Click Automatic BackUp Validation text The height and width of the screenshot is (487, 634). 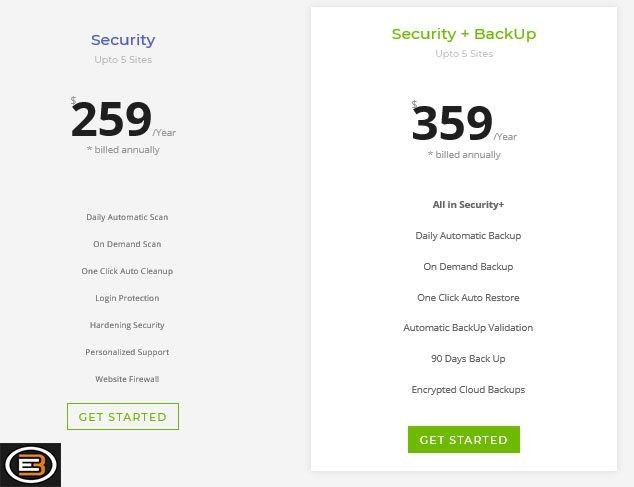pos(468,328)
